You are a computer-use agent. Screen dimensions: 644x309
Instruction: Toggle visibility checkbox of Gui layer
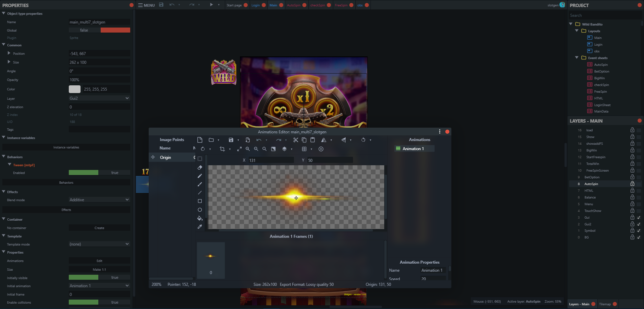(x=639, y=217)
